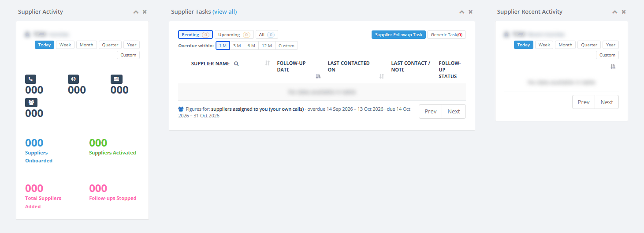Collapse the Supplier Recent Activity panel
644x233 pixels.
click(615, 12)
